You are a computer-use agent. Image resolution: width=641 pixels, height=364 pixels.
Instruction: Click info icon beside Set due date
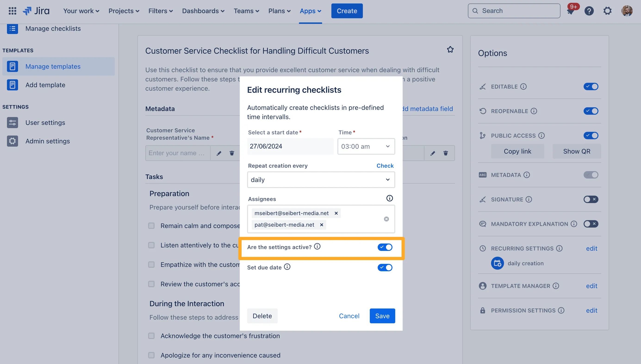[287, 267]
